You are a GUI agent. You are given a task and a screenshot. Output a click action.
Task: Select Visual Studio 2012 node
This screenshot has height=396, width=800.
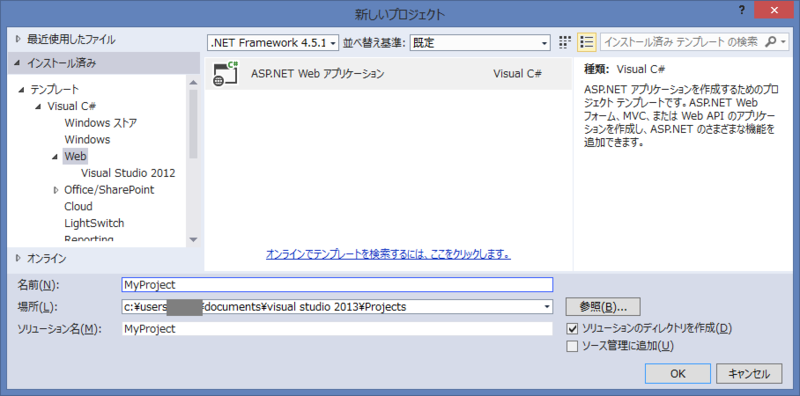[x=128, y=173]
